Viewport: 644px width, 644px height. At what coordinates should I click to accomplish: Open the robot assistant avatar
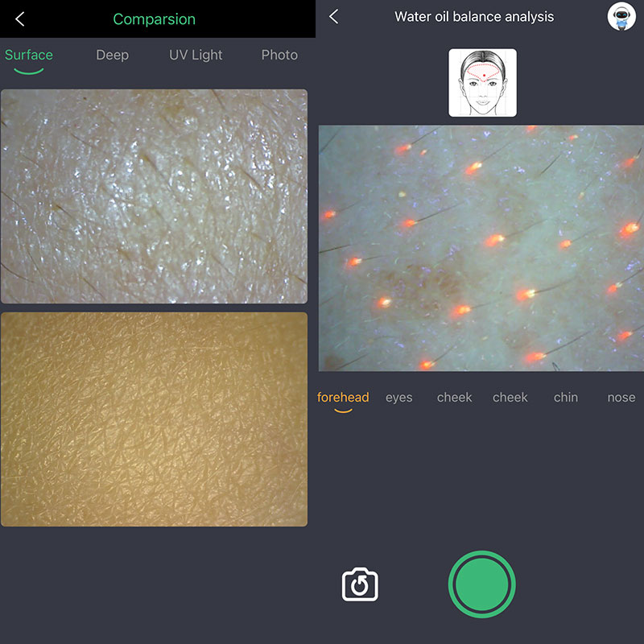pyautogui.click(x=621, y=17)
